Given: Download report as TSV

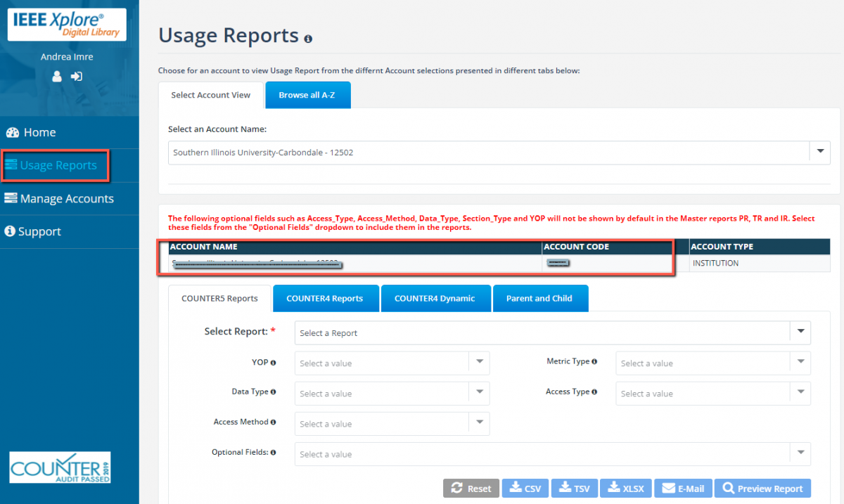Looking at the screenshot, I should (x=575, y=489).
